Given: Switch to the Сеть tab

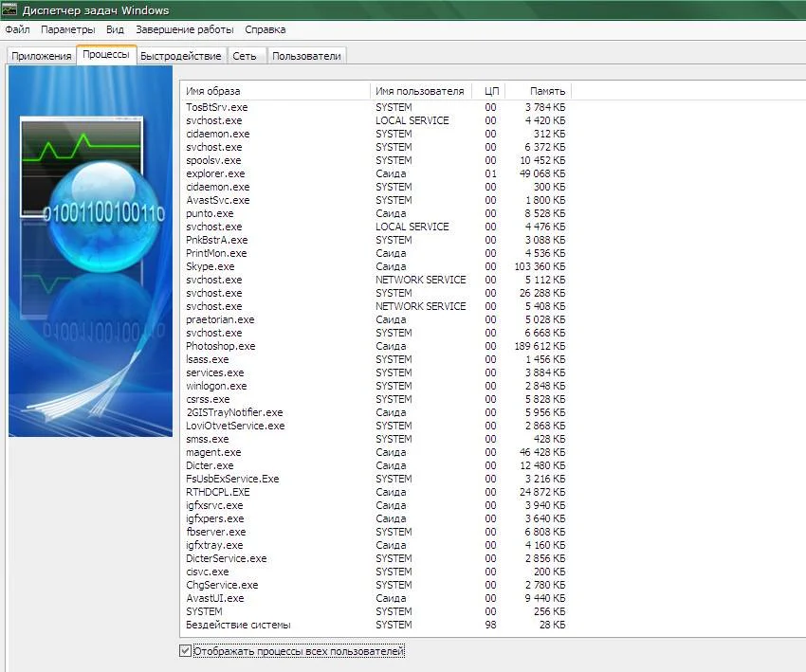Looking at the screenshot, I should [x=245, y=56].
